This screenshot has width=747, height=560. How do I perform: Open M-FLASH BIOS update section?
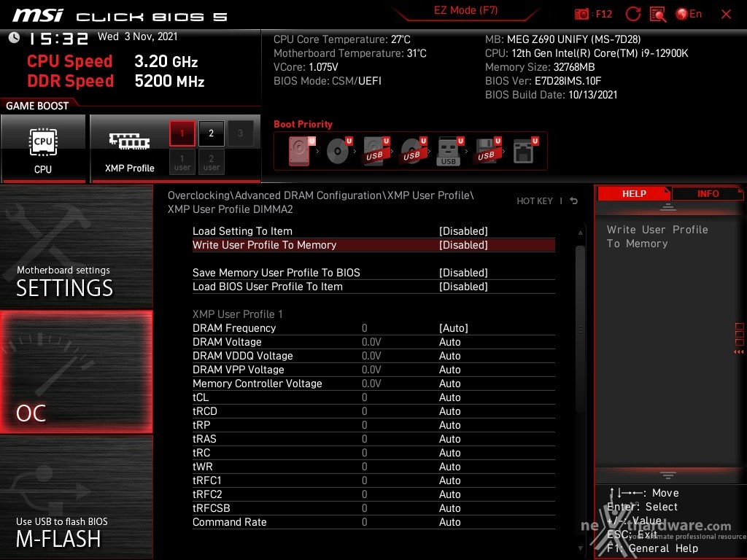pyautogui.click(x=76, y=497)
